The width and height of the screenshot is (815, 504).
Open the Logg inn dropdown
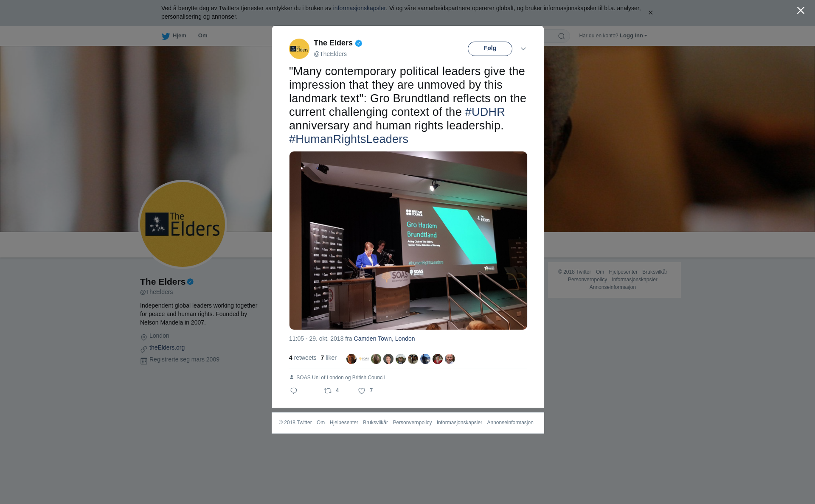pos(633,36)
